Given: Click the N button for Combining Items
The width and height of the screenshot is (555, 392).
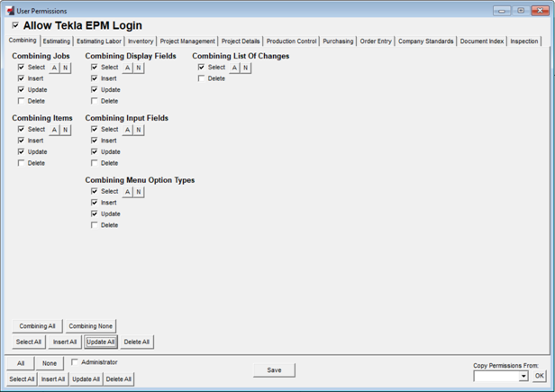Looking at the screenshot, I should (66, 130).
